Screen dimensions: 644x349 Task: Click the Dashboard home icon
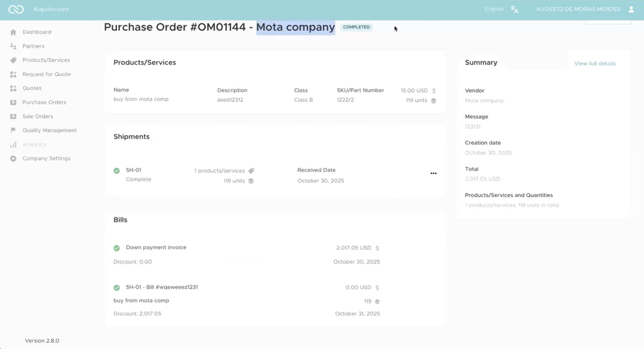point(13,32)
